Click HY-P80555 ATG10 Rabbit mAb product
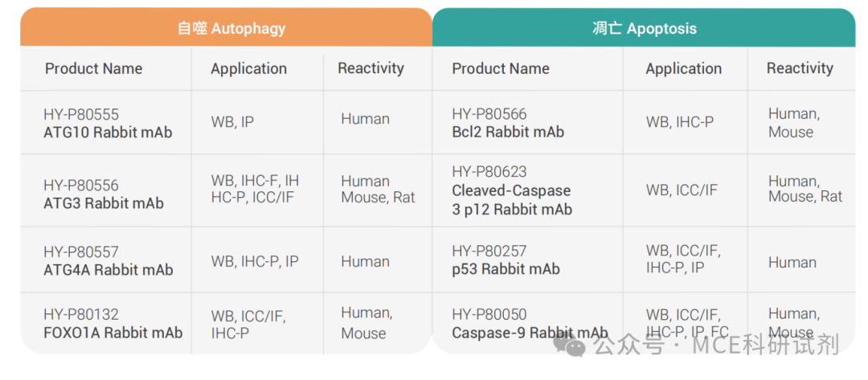 [108, 124]
